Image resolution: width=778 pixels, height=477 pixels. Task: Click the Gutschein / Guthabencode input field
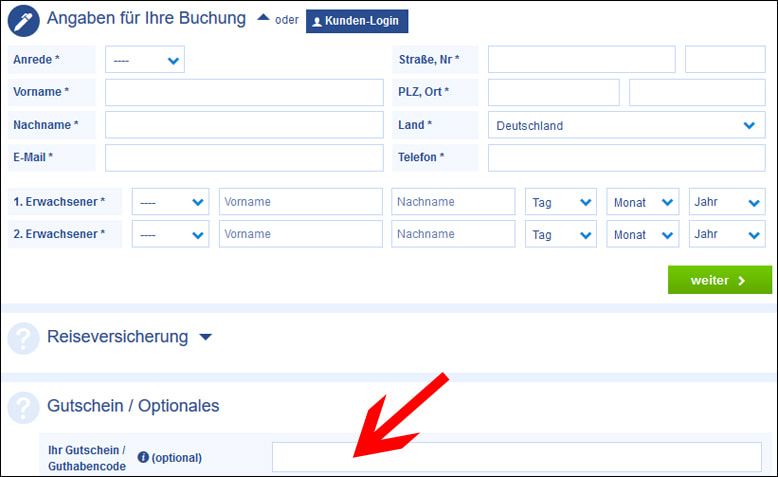[517, 457]
